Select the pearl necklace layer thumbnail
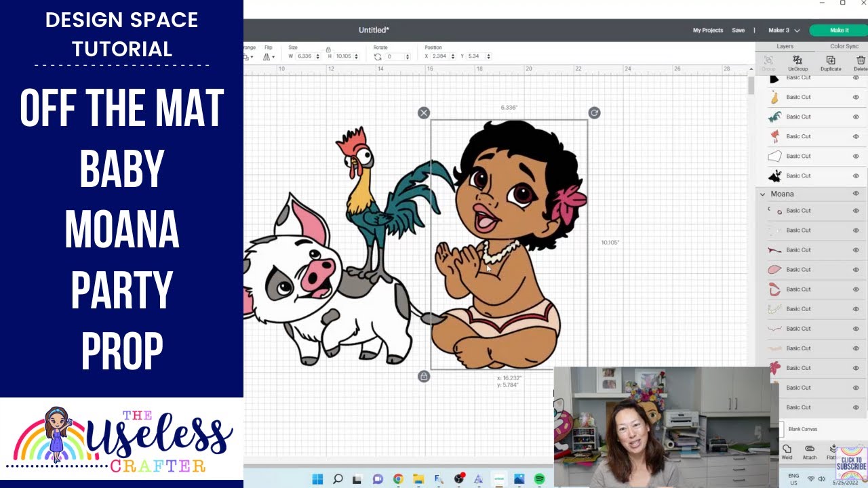 point(774,309)
